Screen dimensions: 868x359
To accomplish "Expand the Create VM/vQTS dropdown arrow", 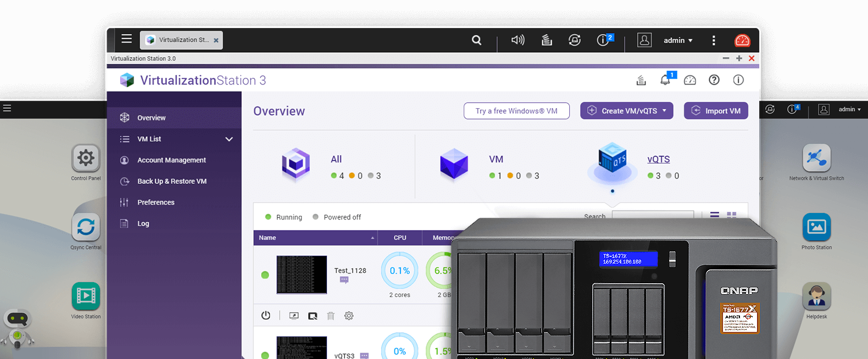I will 664,111.
